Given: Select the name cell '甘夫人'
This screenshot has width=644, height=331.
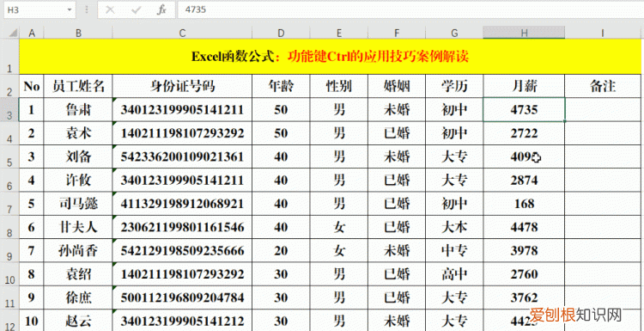Looking at the screenshot, I should (x=78, y=227).
